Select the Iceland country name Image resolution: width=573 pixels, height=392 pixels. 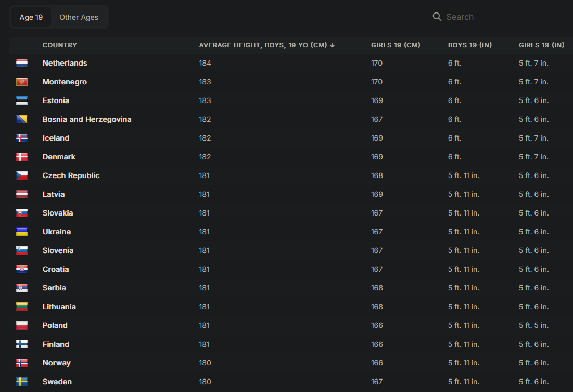pos(56,138)
